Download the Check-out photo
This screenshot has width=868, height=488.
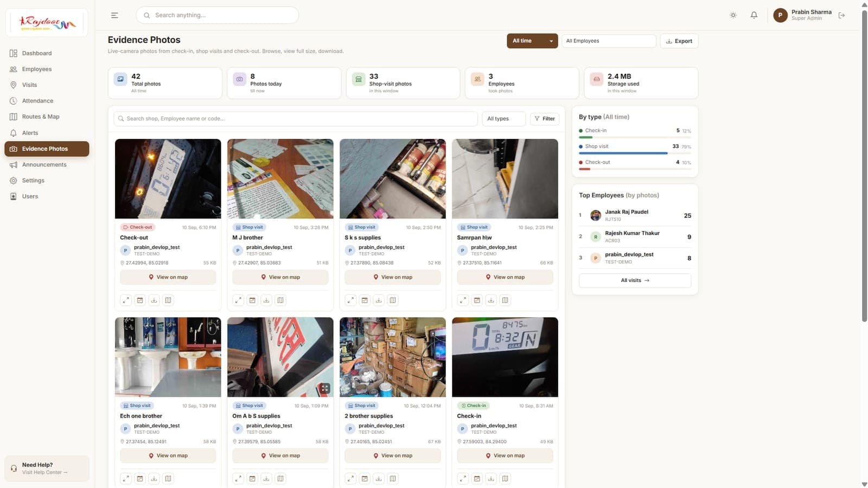pyautogui.click(x=154, y=300)
